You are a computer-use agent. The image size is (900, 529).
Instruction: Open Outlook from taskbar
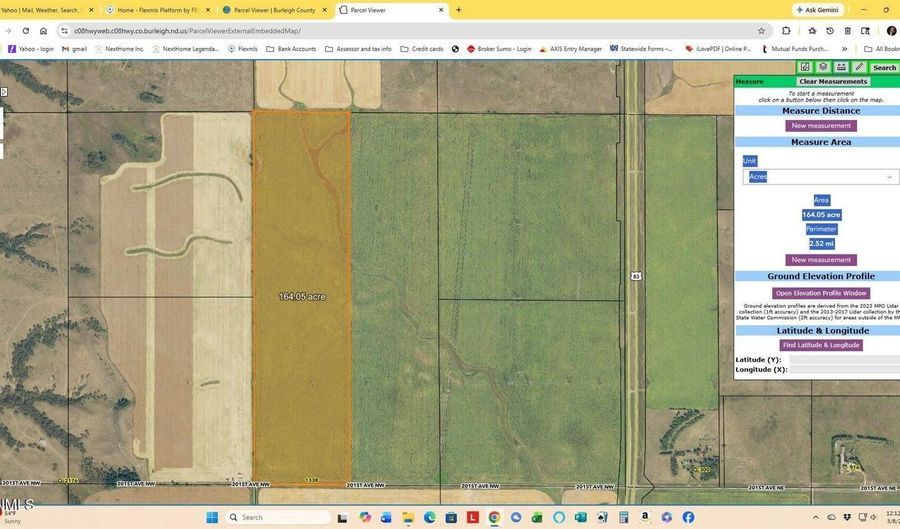click(x=386, y=517)
